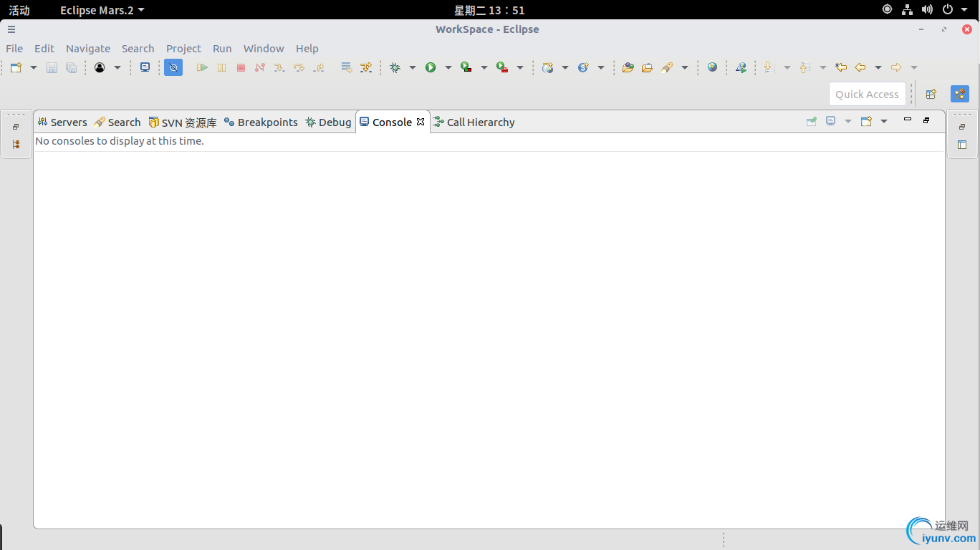Click the Open Console icon with plus in the Console view
This screenshot has width=980, height=550.
point(866,121)
